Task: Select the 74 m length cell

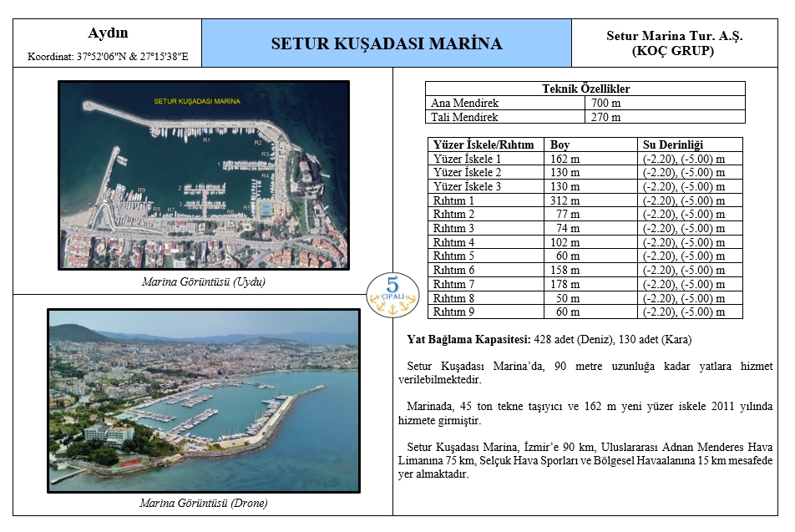Action: click(x=590, y=229)
